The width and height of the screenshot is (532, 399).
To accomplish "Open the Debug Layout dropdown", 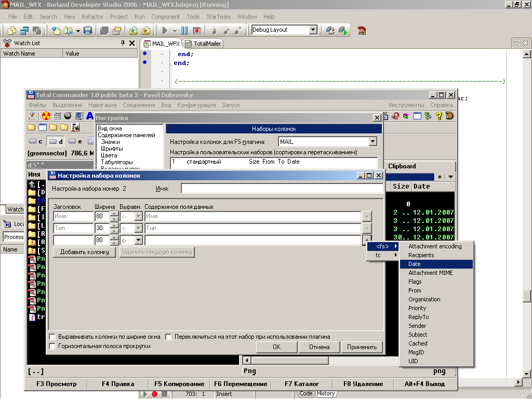I will [313, 30].
